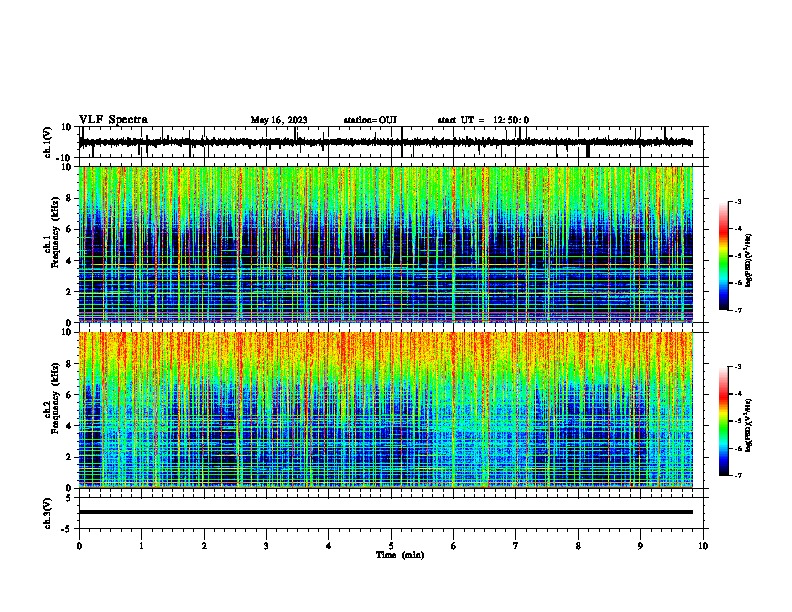
Task: Click the log(PSD) label beside the ch.1 colorbar
Action: (749, 261)
